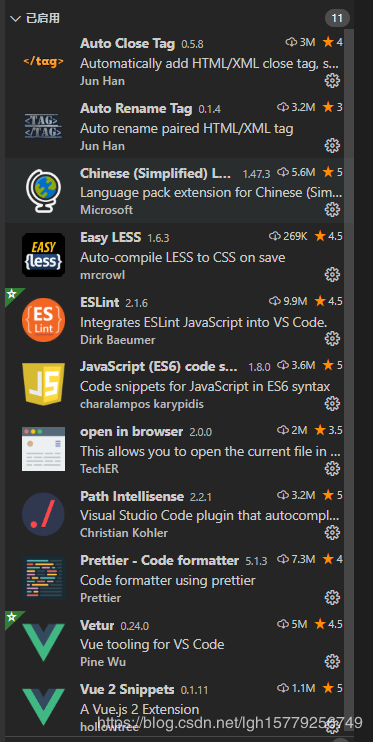Viewport: 373px width, 742px height.
Task: Click ESLint 9.9M download count
Action: [288, 301]
